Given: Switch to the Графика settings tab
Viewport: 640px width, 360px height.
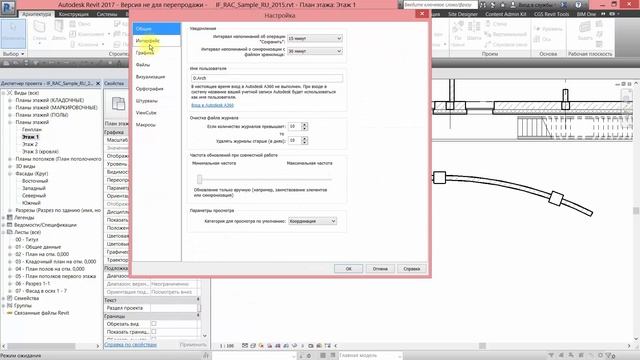Looking at the screenshot, I should point(156,53).
